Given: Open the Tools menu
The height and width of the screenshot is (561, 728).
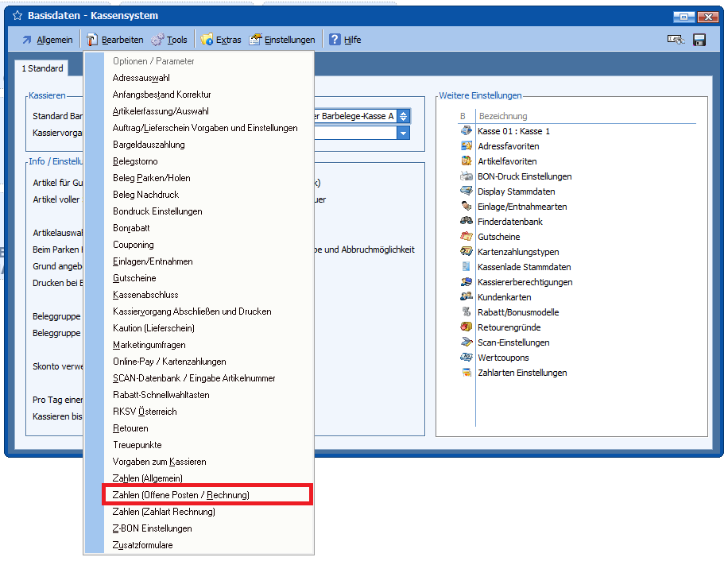Looking at the screenshot, I should (x=168, y=40).
